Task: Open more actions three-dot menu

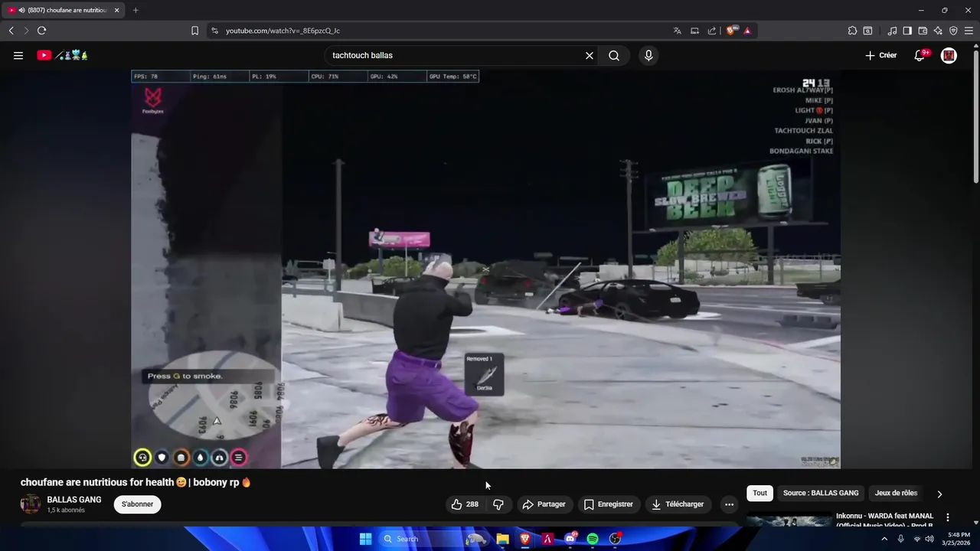Action: (x=729, y=504)
